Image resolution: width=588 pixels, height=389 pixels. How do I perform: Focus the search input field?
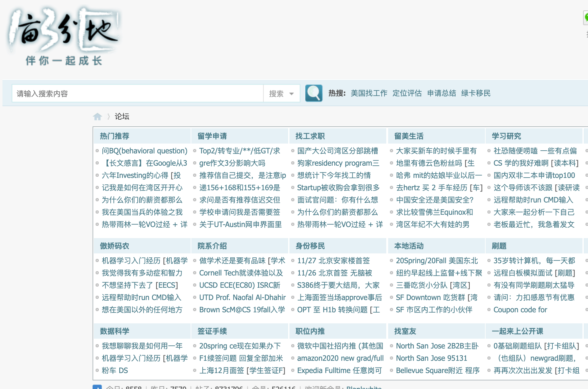[138, 93]
